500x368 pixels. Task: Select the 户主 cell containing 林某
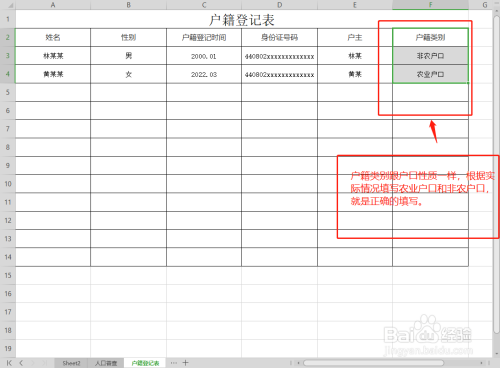point(355,56)
